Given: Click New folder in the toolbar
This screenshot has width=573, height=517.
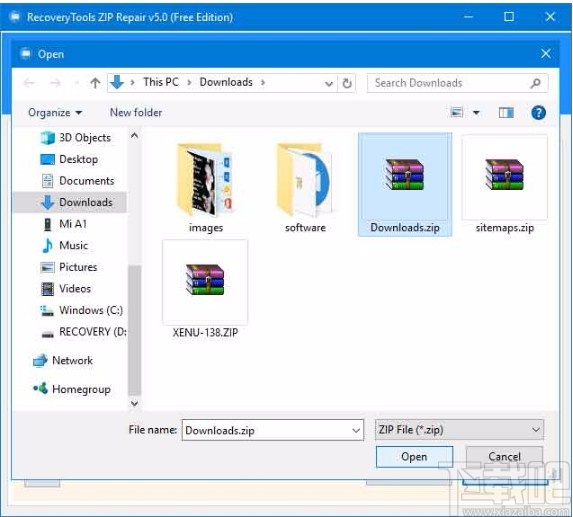Looking at the screenshot, I should [136, 113].
